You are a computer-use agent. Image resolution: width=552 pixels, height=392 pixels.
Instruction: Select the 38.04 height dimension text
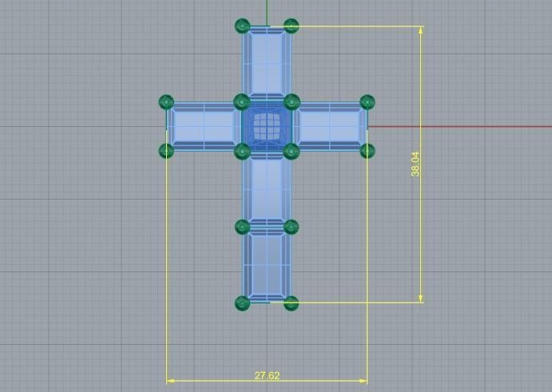tap(415, 164)
